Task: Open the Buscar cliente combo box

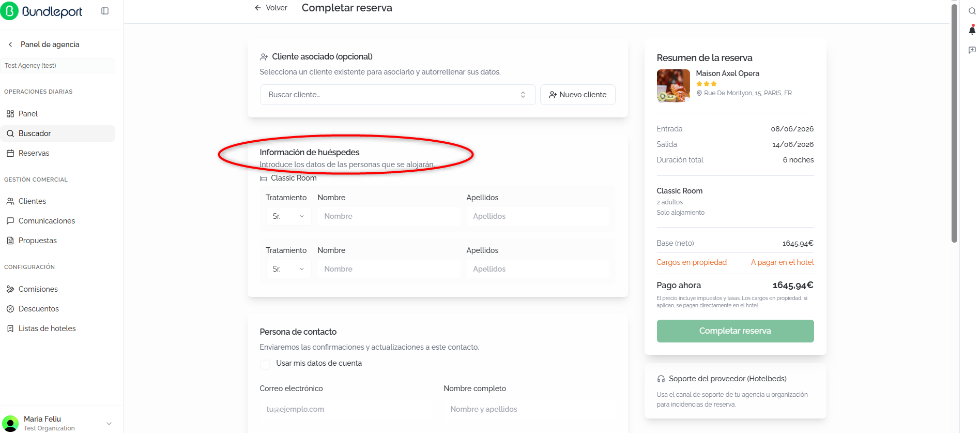Action: pos(397,95)
